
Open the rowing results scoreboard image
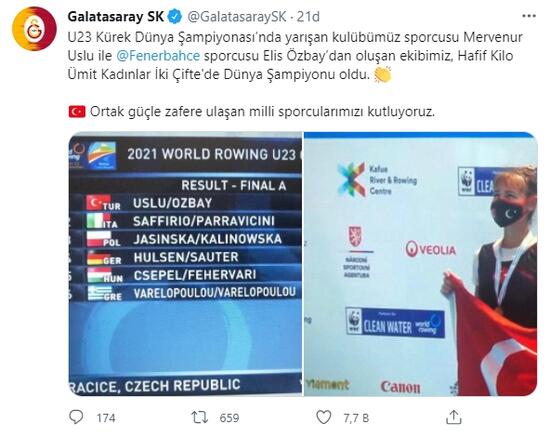pyautogui.click(x=185, y=264)
